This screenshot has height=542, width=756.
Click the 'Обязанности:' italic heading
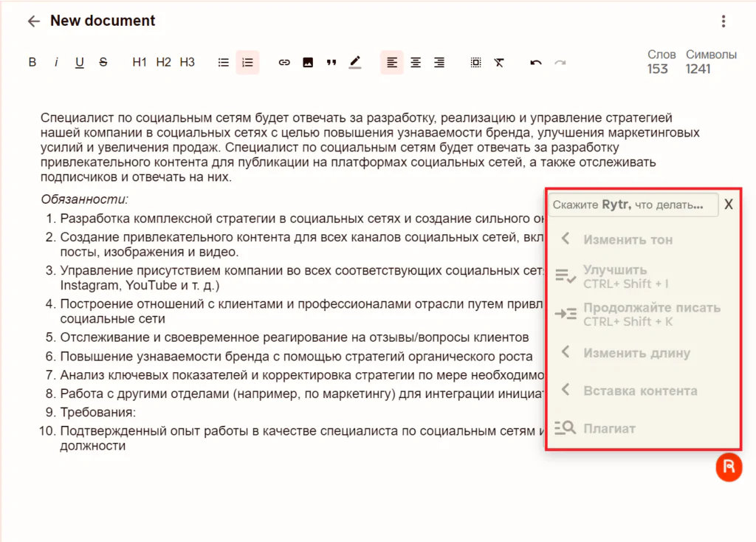[x=84, y=199]
